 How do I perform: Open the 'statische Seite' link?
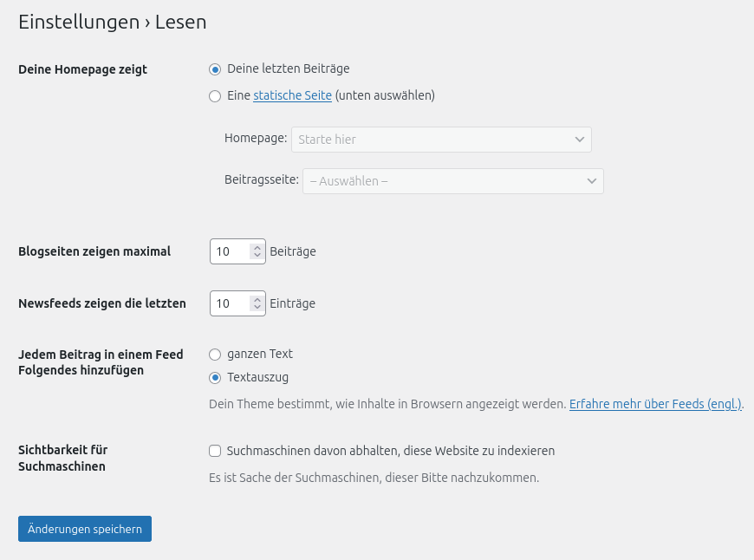click(x=292, y=96)
